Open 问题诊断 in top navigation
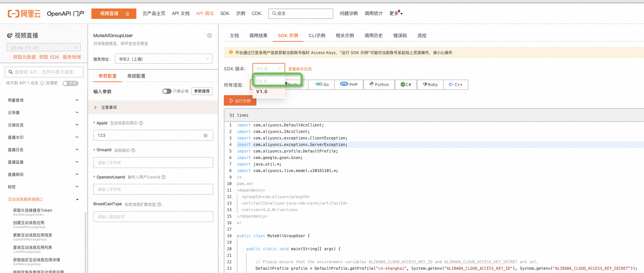Screen dimensions: 644x273 349,13
